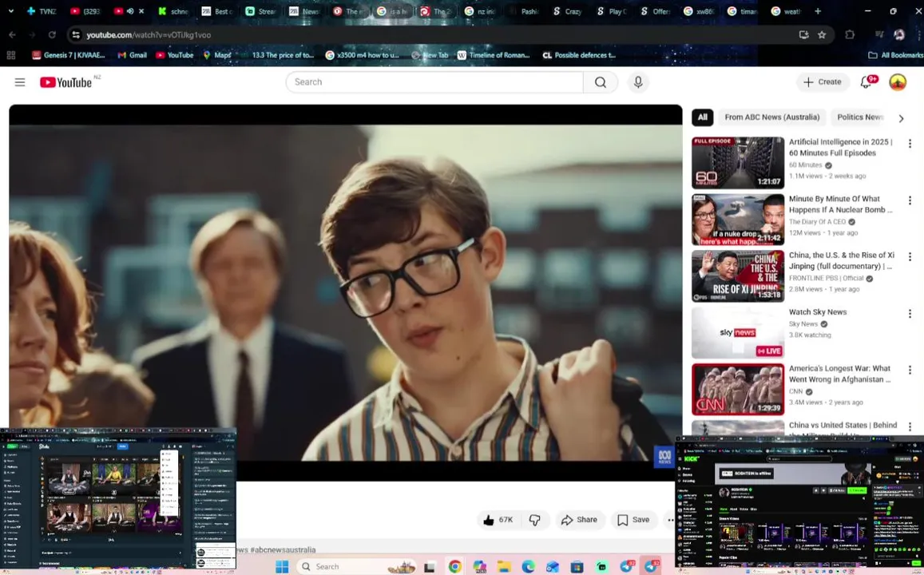
Task: Switch to the TVNZ tab
Action: coord(42,11)
